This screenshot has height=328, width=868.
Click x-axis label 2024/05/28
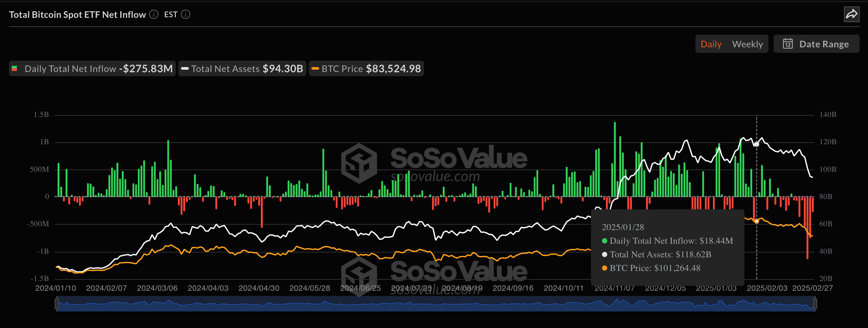coord(310,288)
